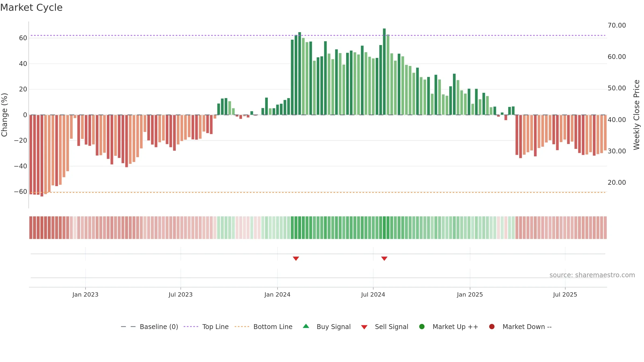Click the 60 percent change axis label
This screenshot has width=644, height=362.
pyautogui.click(x=23, y=38)
